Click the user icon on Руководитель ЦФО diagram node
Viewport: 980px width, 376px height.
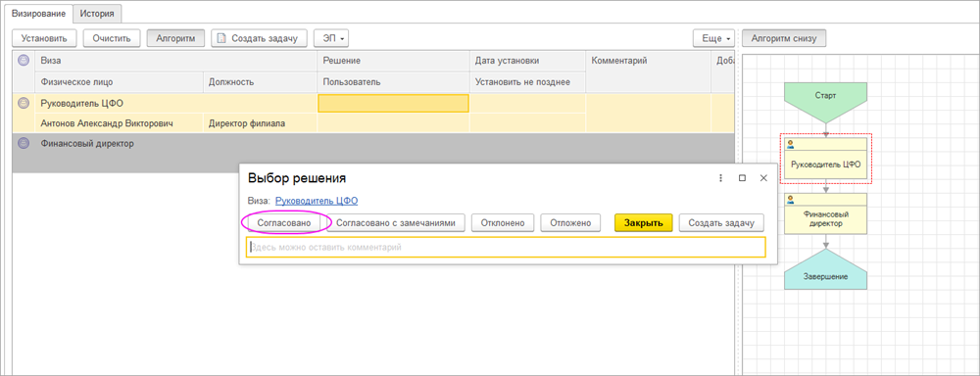tap(791, 144)
